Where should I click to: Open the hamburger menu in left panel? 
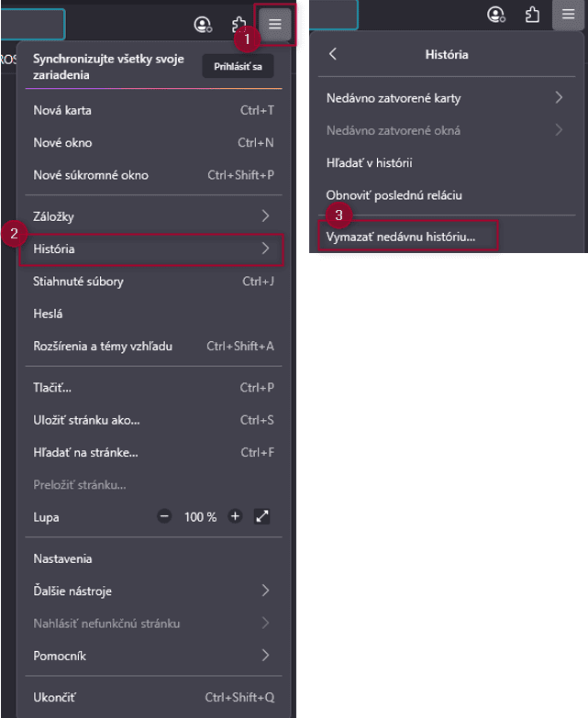coord(275,25)
